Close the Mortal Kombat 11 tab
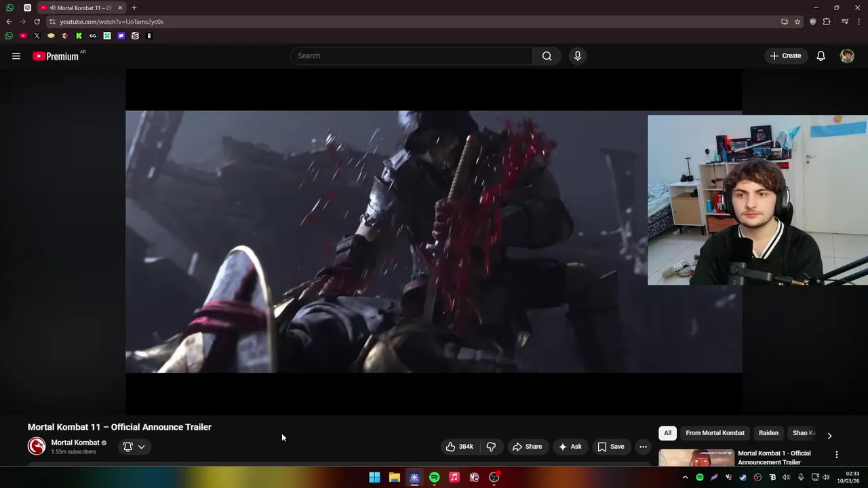The image size is (868, 488). pos(120,8)
